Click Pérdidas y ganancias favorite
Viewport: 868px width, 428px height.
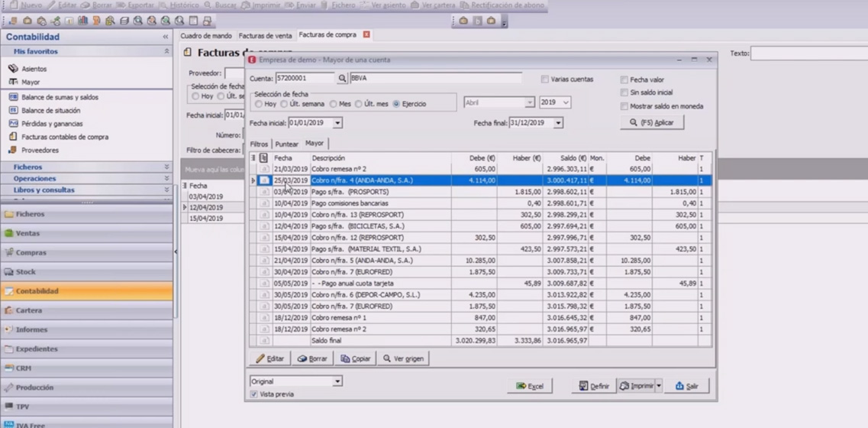[x=52, y=124]
